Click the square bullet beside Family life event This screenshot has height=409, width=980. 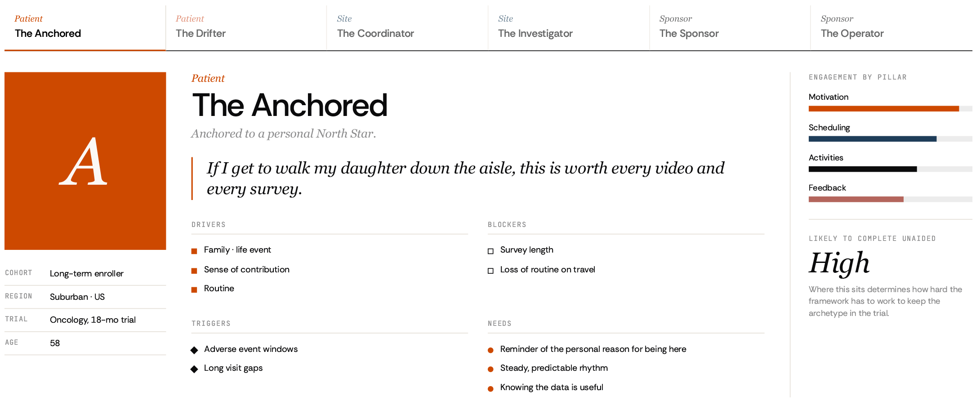coord(194,251)
